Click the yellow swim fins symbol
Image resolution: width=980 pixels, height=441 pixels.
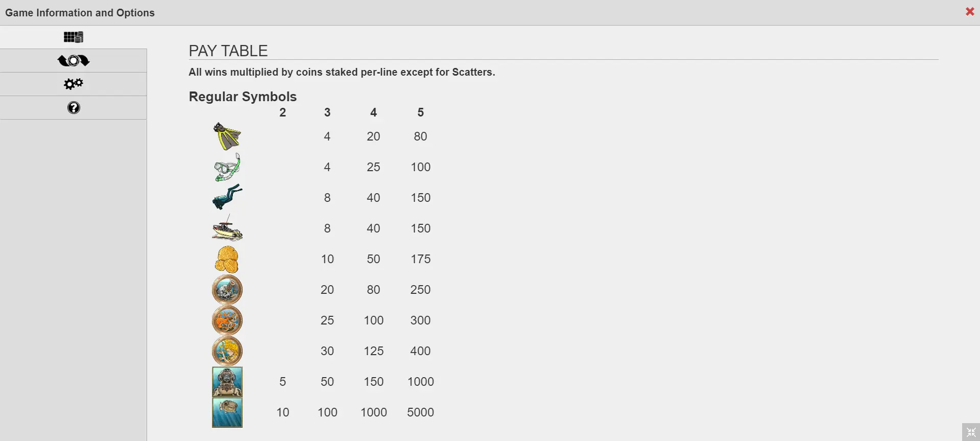(227, 136)
